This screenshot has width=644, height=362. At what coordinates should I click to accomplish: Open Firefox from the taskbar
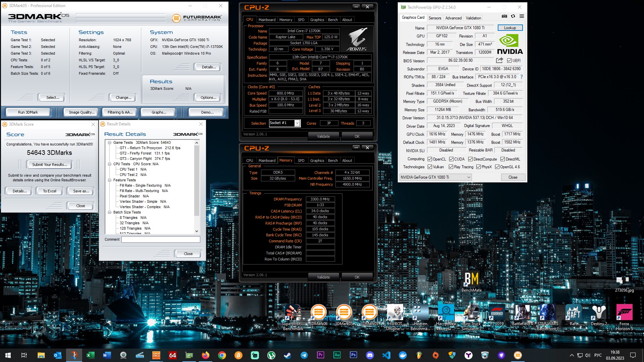(205, 355)
